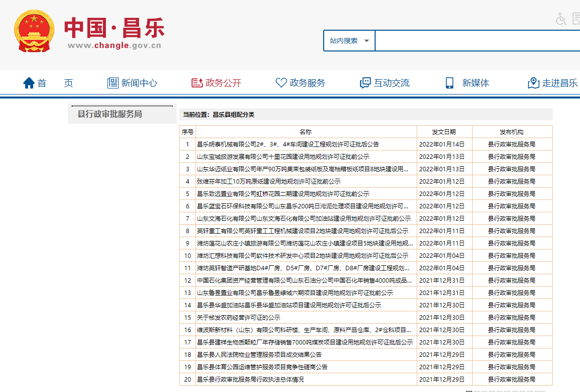This screenshot has width=580, height=392.
Task: Click the heart icon for 政务服务
Action: pyautogui.click(x=281, y=83)
